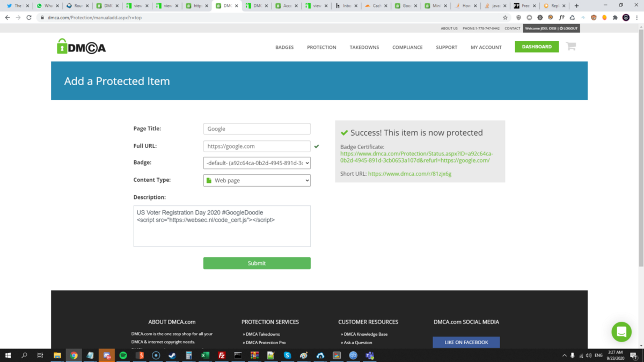Open Chrome extensions puzzle icon
This screenshot has height=362, width=644.
615,18
